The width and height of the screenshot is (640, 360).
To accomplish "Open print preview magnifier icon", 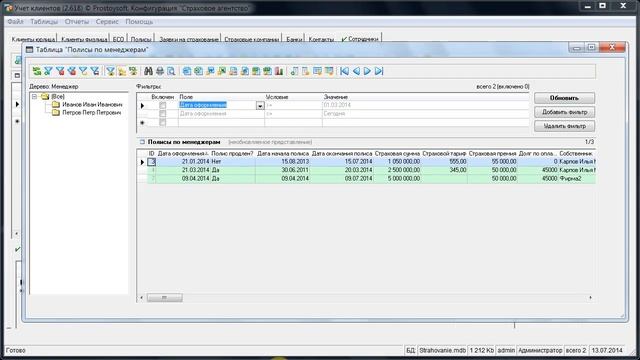I will coord(171,71).
